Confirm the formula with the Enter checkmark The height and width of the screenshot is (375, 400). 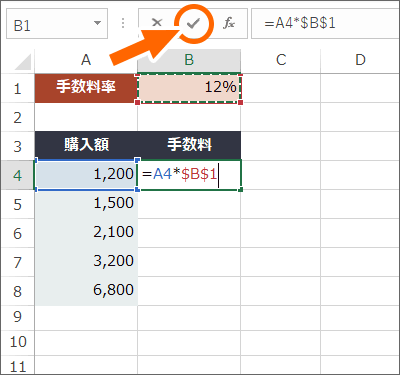point(193,23)
